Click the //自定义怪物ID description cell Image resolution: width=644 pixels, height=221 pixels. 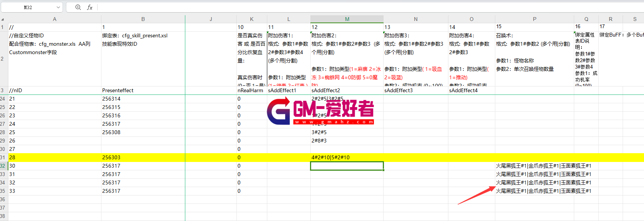pyautogui.click(x=55, y=59)
